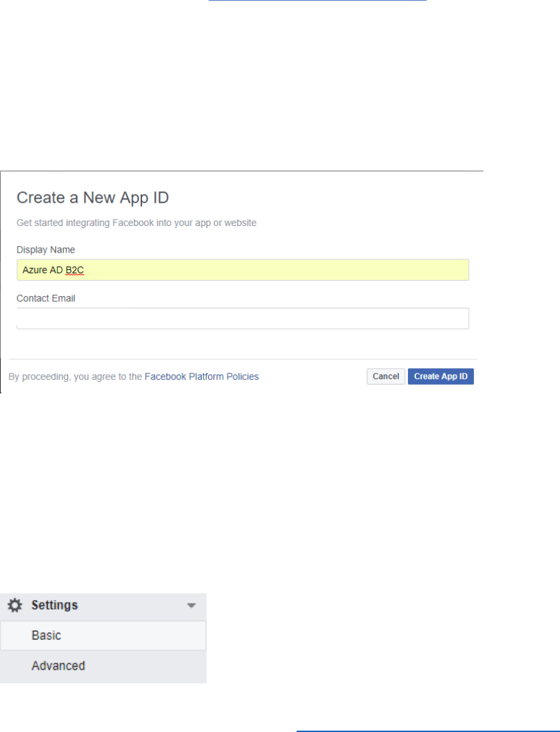The width and height of the screenshot is (560, 732).
Task: Click the Contact Email label
Action: click(x=46, y=299)
